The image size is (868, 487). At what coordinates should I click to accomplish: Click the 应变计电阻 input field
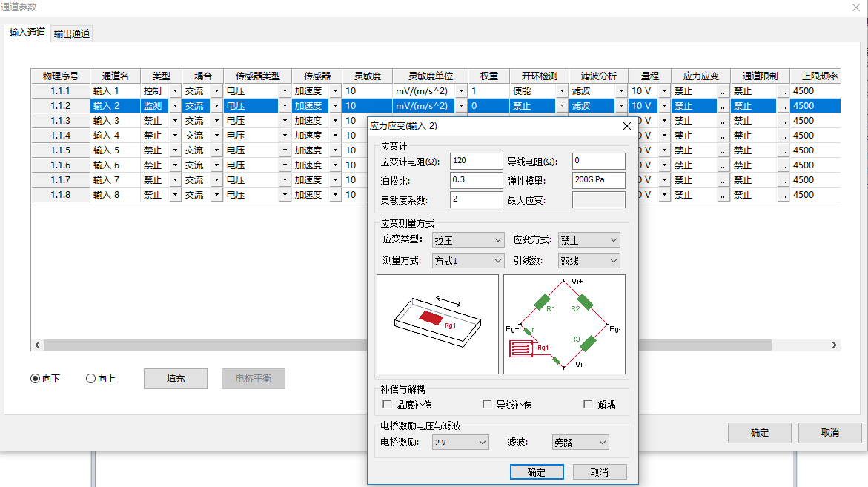pyautogui.click(x=476, y=161)
